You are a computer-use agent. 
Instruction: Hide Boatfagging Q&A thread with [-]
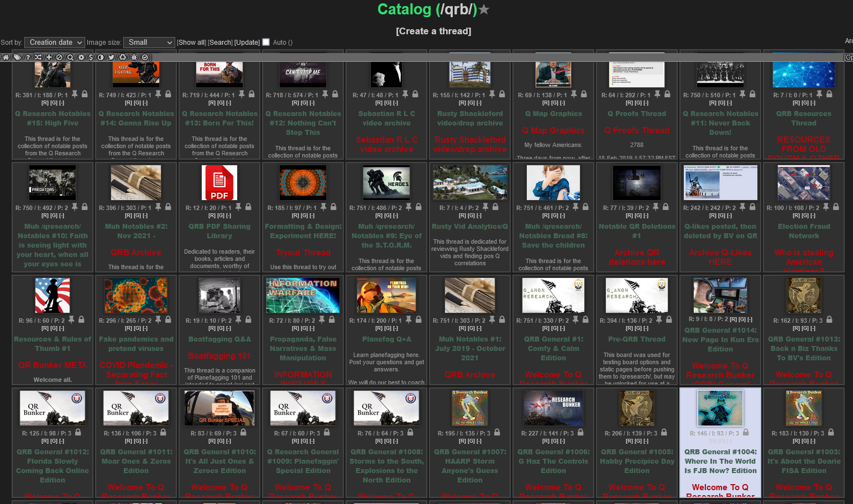[228, 328]
